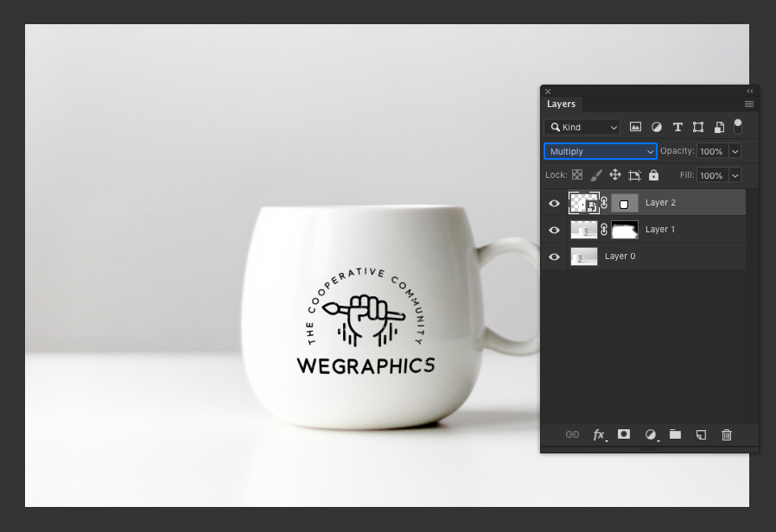Click the Fill 100% value field
776x532 pixels.
712,175
